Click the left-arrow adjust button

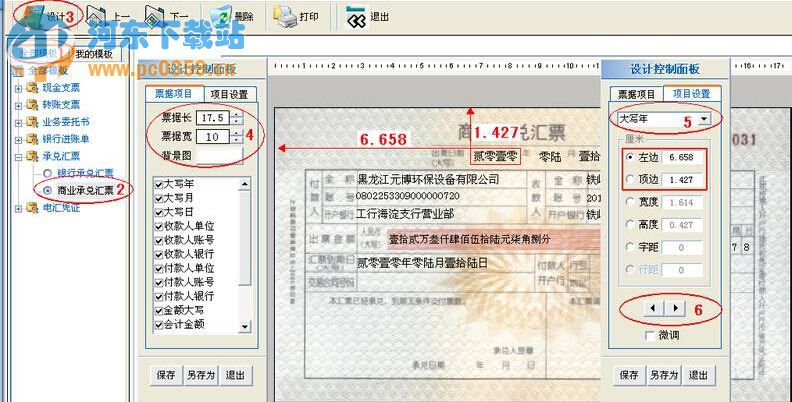point(653,308)
